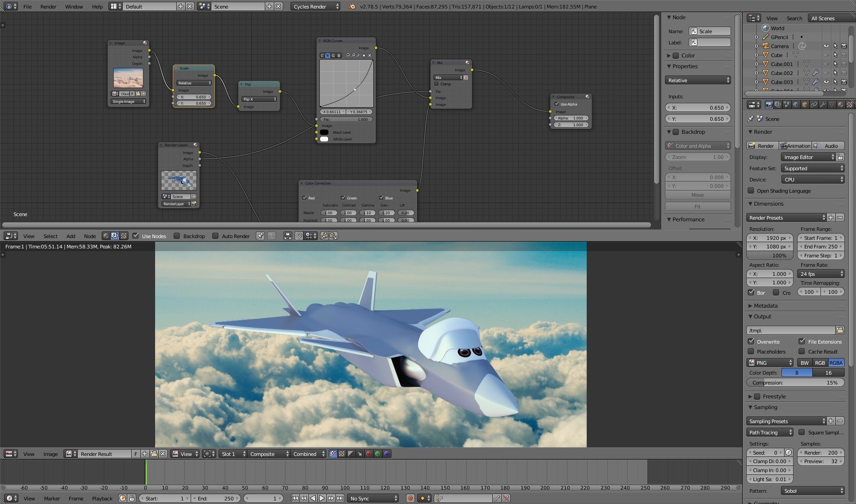The width and height of the screenshot is (856, 504).
Task: Open the mesh data properties tab
Action: (x=832, y=105)
